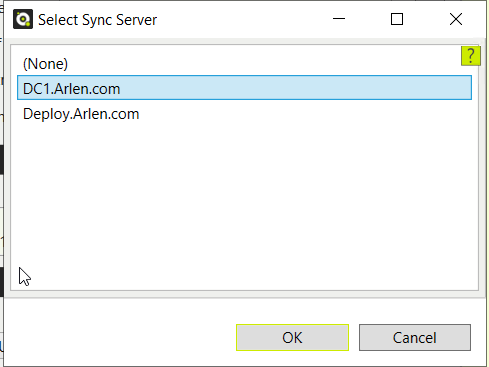The width and height of the screenshot is (489, 367).
Task: Minimize the Select Sync Server dialog
Action: [339, 19]
